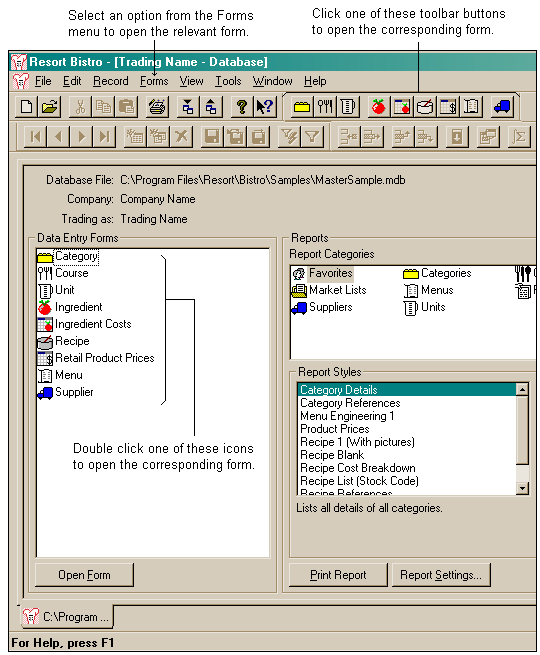
Task: Click the Cut scissors toolbar icon
Action: [x=80, y=107]
